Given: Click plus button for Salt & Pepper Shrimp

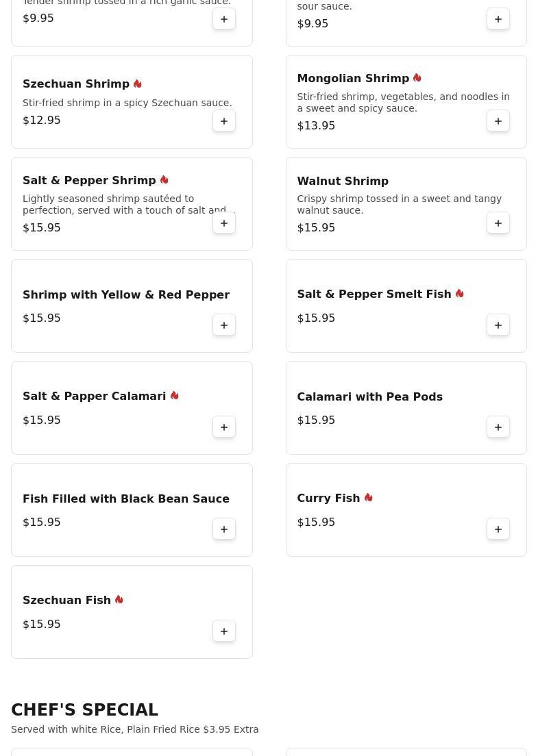Looking at the screenshot, I should pyautogui.click(x=224, y=223).
